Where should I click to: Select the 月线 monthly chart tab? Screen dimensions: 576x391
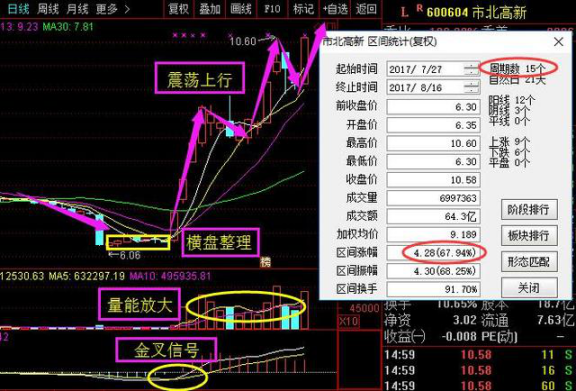(x=78, y=8)
